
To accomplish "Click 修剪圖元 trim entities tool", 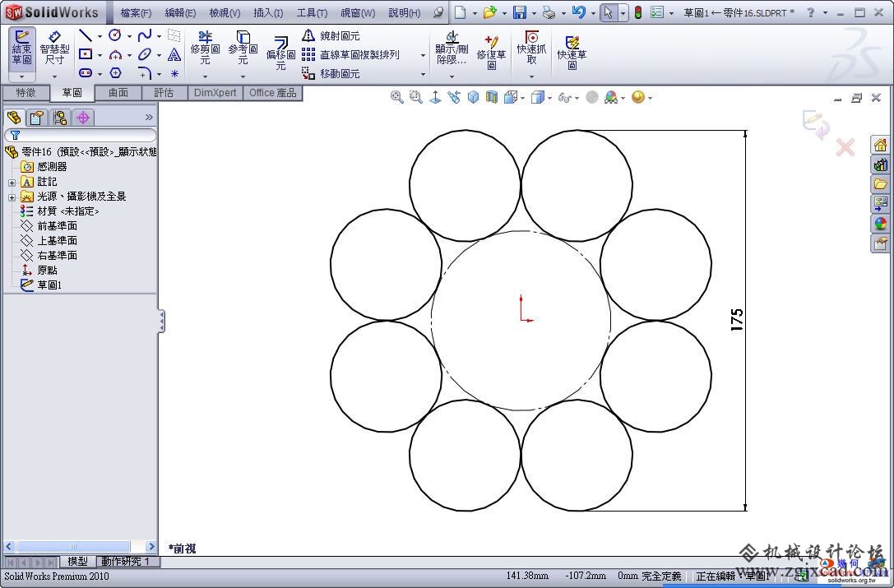I will pyautogui.click(x=206, y=49).
